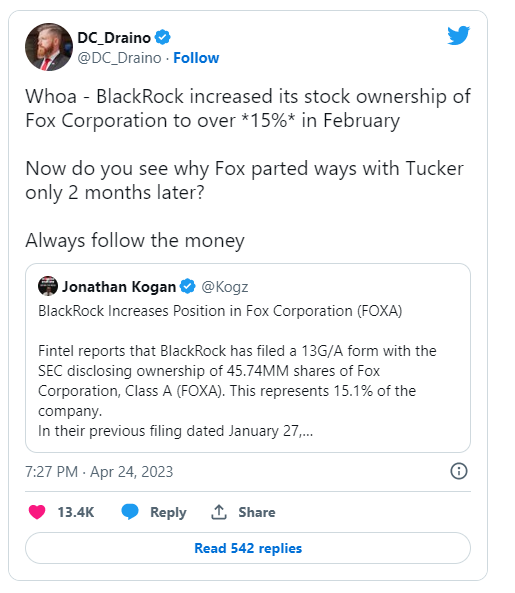Click the Reply text label

pyautogui.click(x=168, y=512)
